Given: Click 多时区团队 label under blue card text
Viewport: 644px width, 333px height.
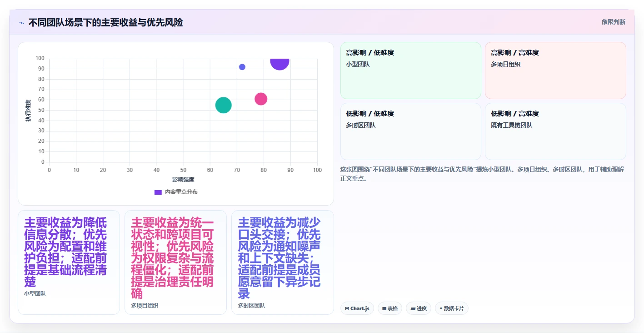Looking at the screenshot, I should [x=251, y=306].
